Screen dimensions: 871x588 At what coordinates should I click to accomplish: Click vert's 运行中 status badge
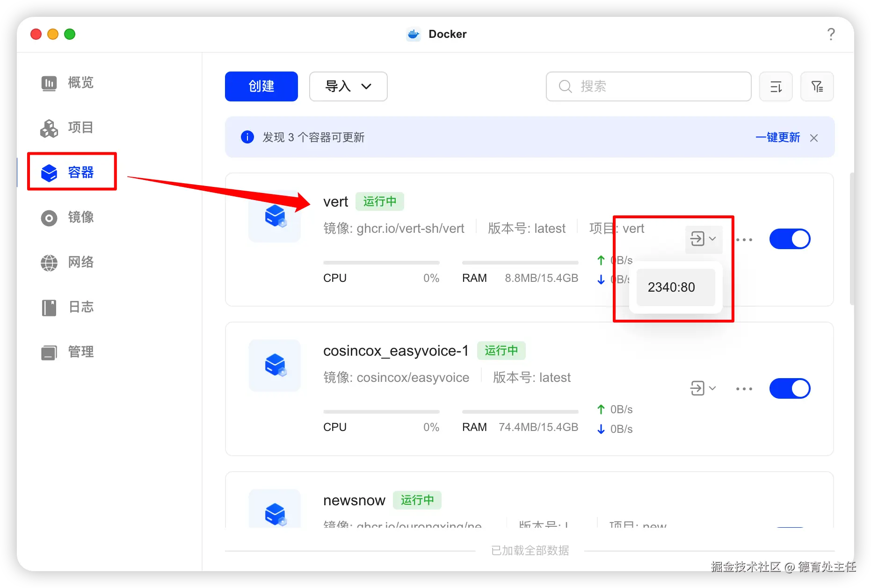coord(380,201)
